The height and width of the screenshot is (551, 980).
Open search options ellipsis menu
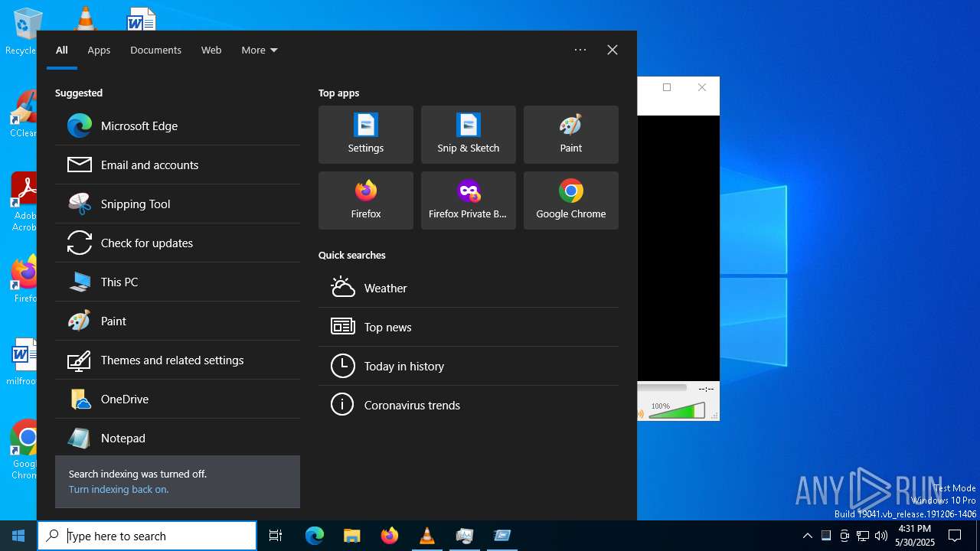point(580,50)
